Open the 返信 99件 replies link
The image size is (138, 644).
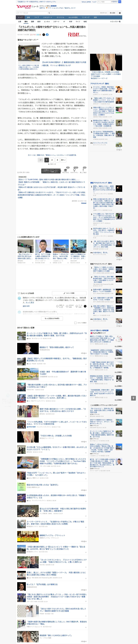[x=26, y=306]
